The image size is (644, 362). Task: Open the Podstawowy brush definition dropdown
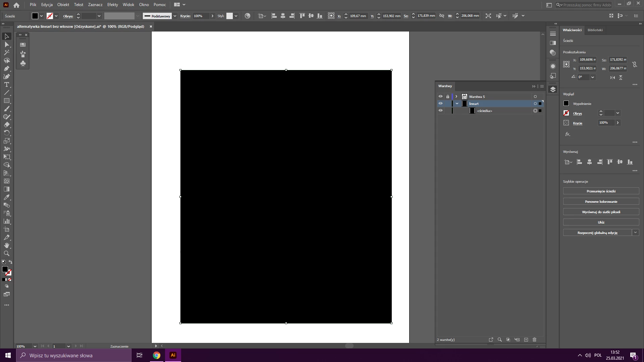(x=175, y=16)
